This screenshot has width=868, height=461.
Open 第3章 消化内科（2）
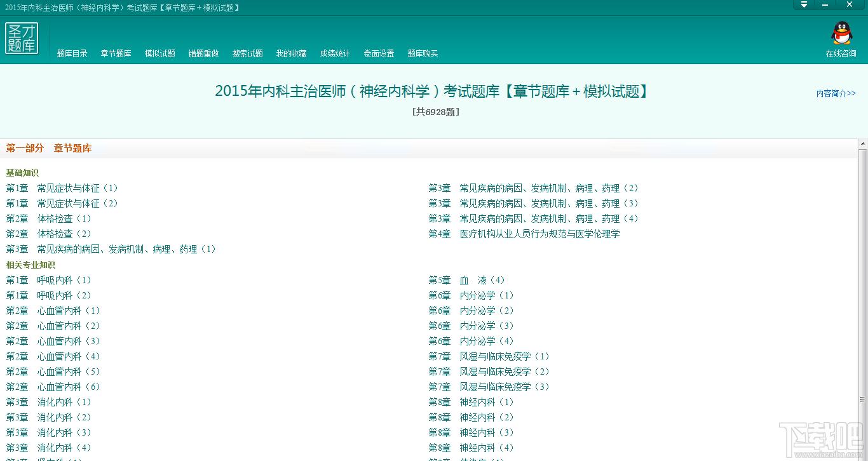coord(49,417)
